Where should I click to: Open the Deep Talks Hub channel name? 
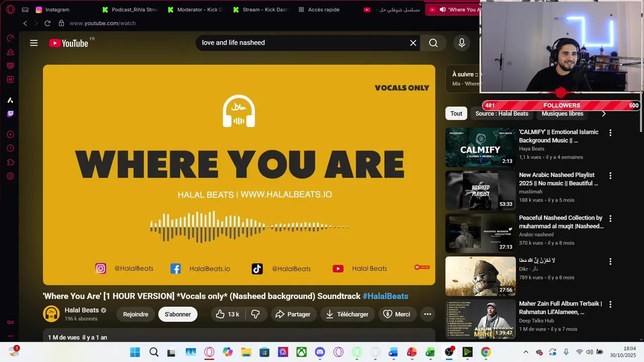point(536,321)
